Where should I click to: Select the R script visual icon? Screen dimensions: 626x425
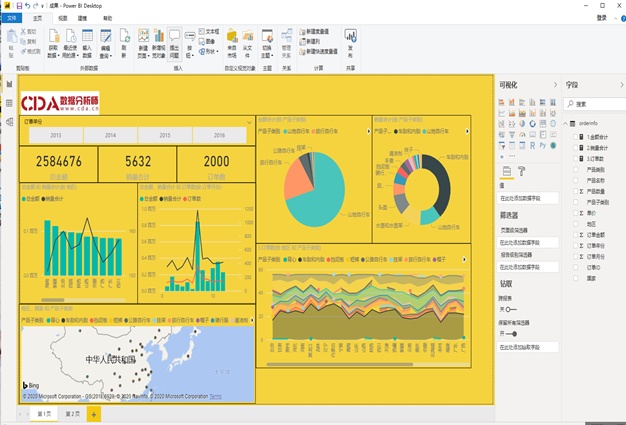point(532,146)
